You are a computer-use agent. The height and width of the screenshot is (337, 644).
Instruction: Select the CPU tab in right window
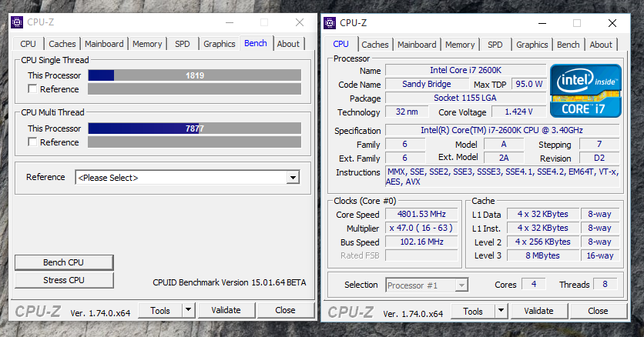(340, 44)
